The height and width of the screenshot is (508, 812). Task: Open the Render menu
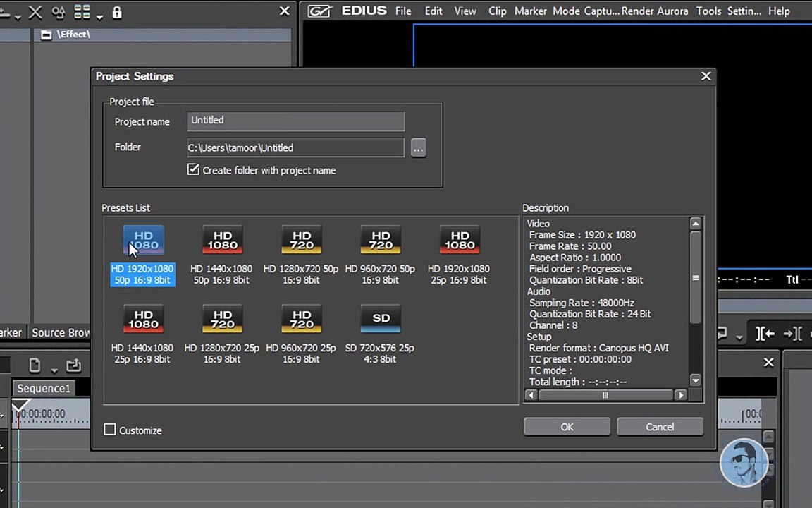coord(636,11)
